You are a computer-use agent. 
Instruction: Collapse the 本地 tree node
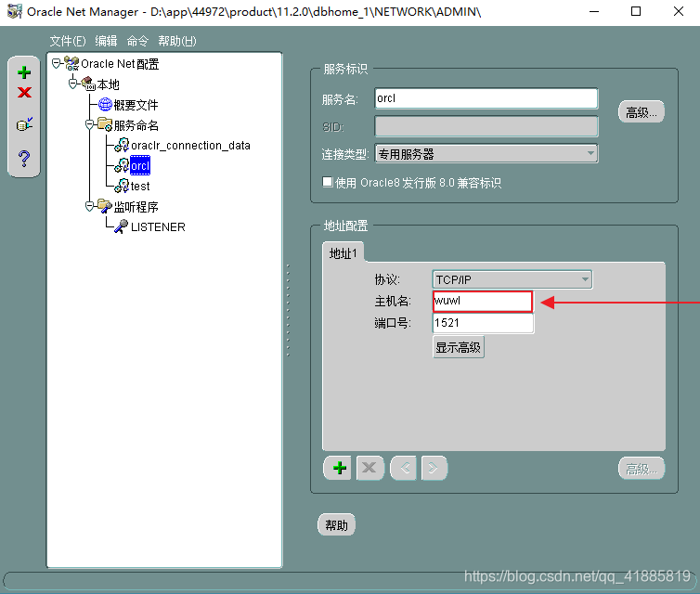click(x=72, y=84)
